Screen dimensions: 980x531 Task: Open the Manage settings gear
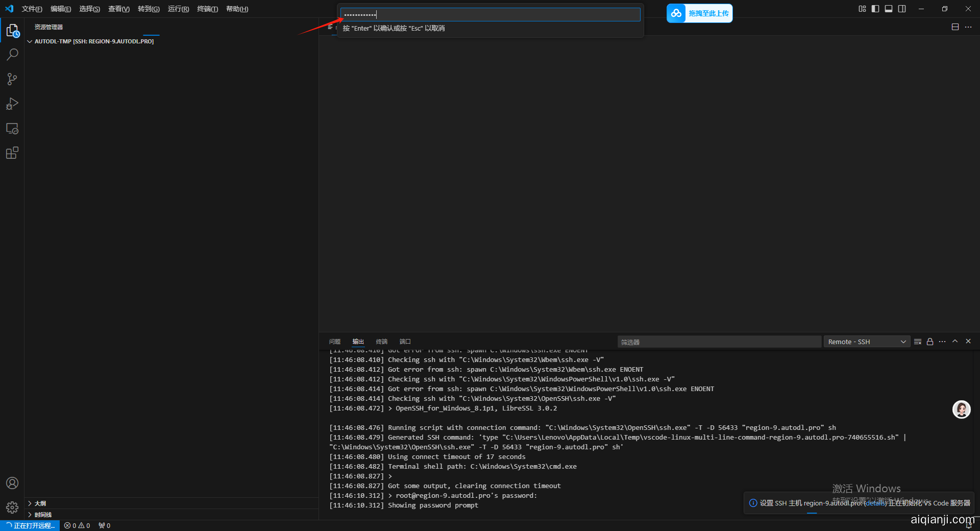(12, 507)
